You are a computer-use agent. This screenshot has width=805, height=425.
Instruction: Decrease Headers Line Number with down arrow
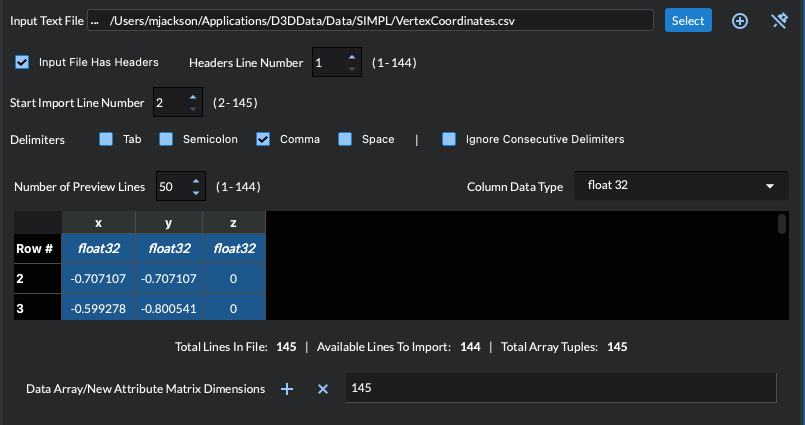coord(352,68)
